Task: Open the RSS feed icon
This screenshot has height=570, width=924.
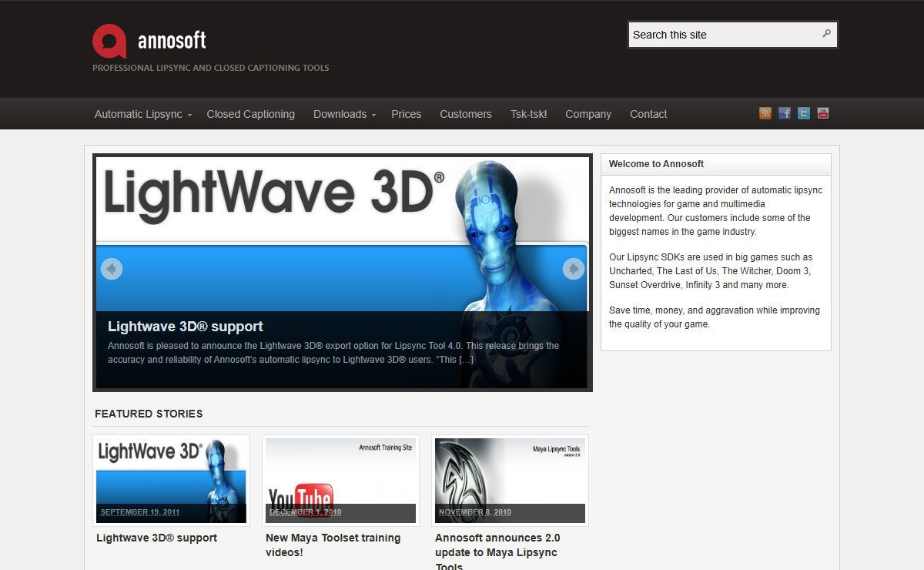Action: coord(765,113)
